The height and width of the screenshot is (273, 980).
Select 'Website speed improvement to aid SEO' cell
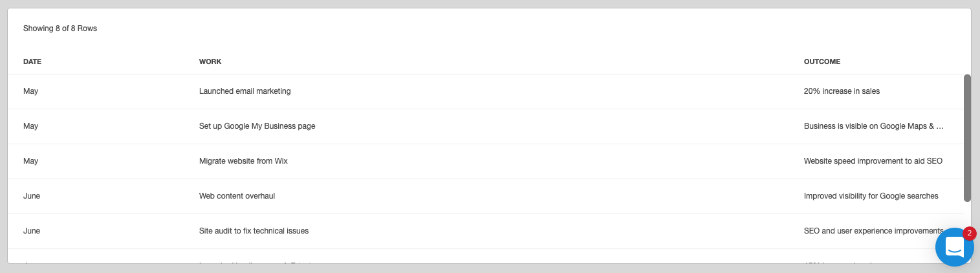click(x=873, y=161)
